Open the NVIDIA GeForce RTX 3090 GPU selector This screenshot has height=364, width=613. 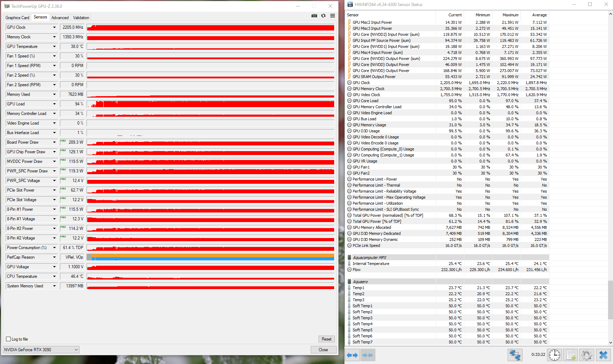pos(41,350)
